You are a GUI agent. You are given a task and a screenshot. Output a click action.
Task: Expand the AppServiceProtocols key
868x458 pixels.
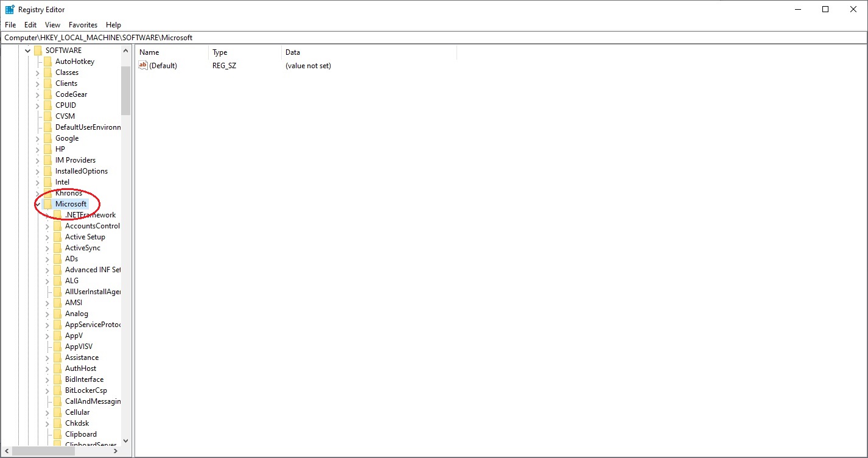tap(47, 325)
